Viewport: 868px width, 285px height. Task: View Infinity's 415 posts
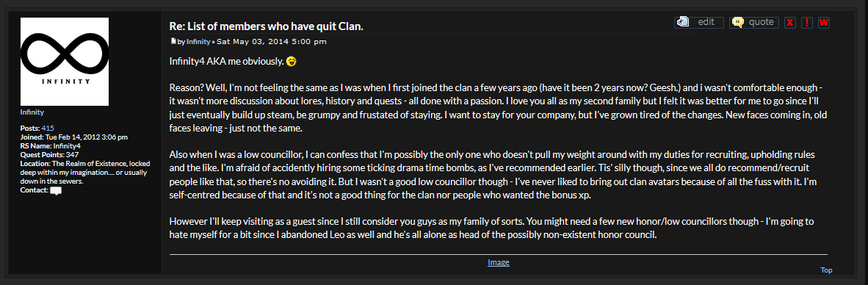(48, 128)
